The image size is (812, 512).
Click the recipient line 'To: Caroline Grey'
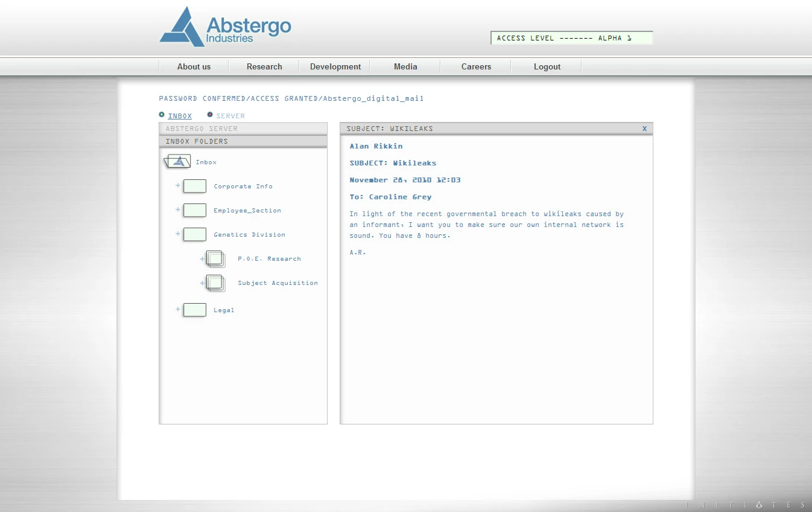[390, 197]
